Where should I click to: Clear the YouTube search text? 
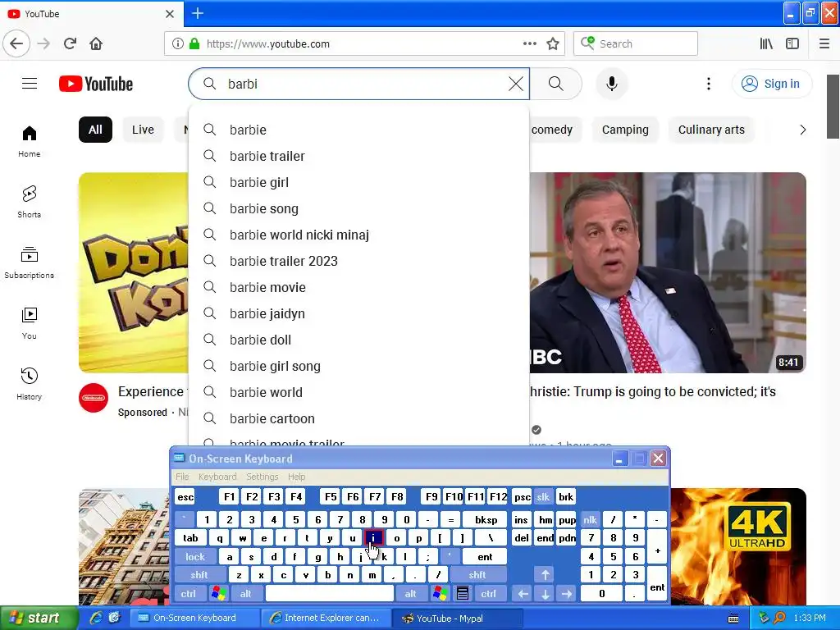pyautogui.click(x=516, y=84)
